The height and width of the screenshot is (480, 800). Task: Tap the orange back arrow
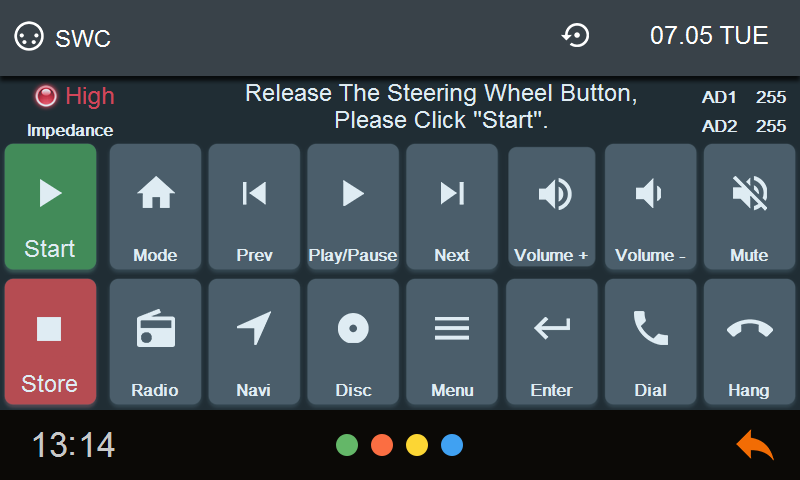coord(755,445)
